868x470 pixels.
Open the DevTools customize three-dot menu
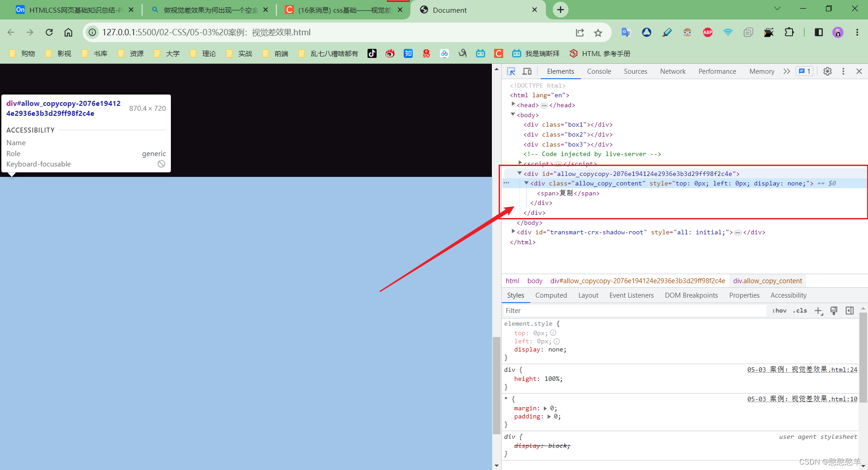pyautogui.click(x=843, y=71)
